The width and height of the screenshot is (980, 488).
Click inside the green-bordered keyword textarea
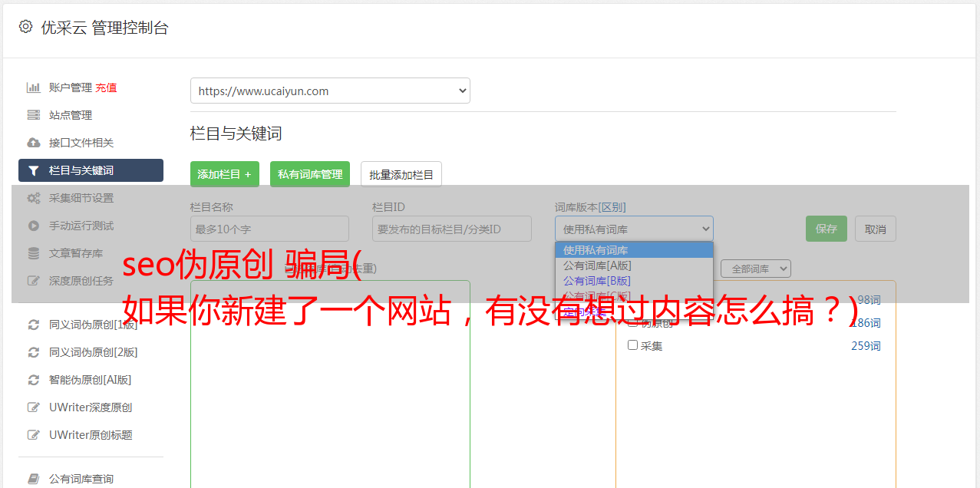[330, 384]
